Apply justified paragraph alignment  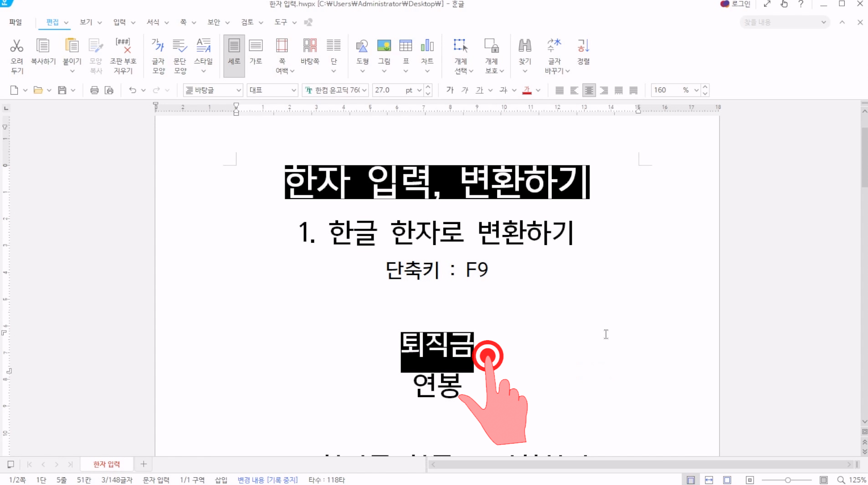click(560, 90)
